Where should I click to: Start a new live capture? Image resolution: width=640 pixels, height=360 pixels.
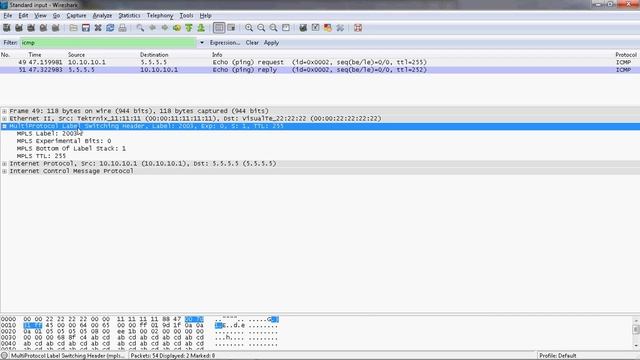tap(31, 28)
